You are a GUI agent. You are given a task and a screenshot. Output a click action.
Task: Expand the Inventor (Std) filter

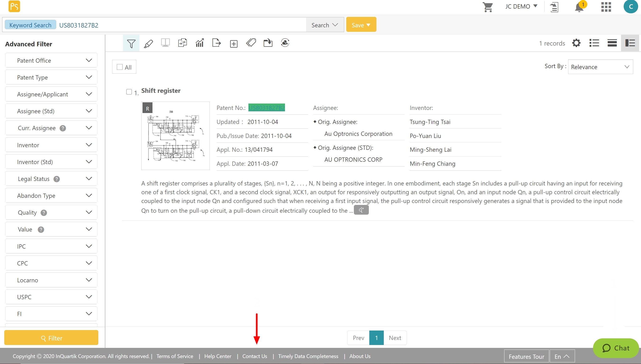pyautogui.click(x=51, y=162)
